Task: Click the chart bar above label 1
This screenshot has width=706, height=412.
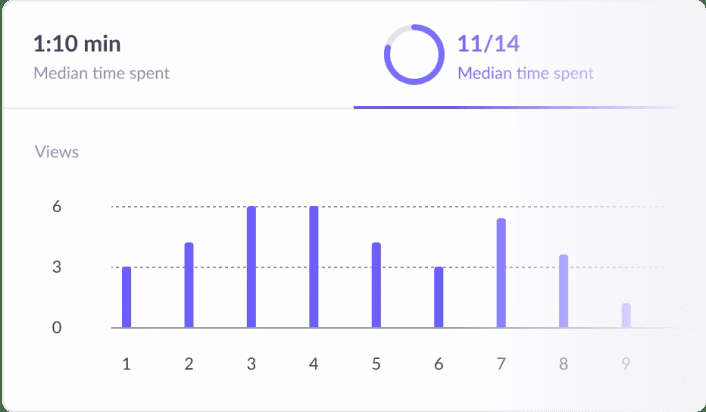Action: point(127,297)
